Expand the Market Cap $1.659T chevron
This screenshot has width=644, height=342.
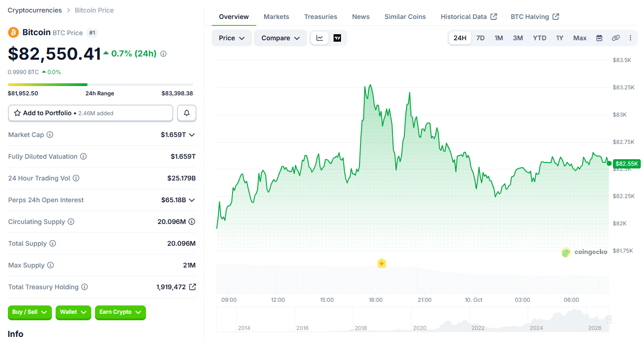click(x=192, y=135)
